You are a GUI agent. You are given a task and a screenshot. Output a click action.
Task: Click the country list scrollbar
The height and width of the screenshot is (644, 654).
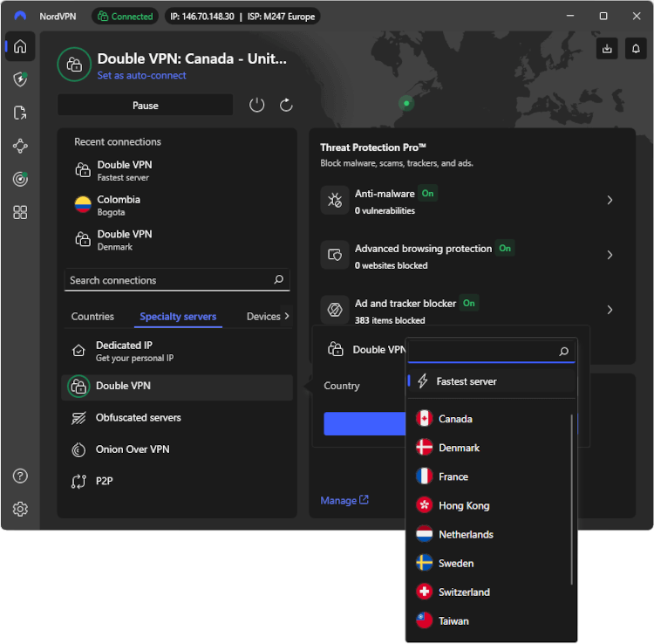click(x=571, y=499)
